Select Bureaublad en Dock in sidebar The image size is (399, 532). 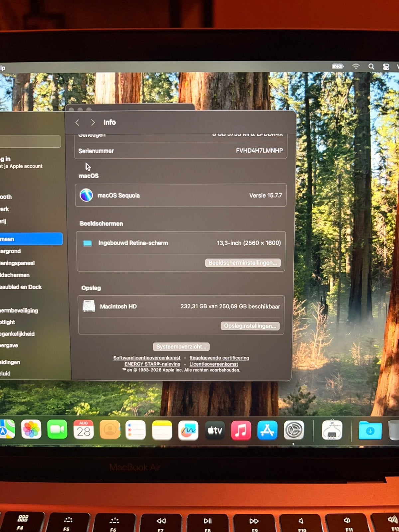click(x=21, y=287)
